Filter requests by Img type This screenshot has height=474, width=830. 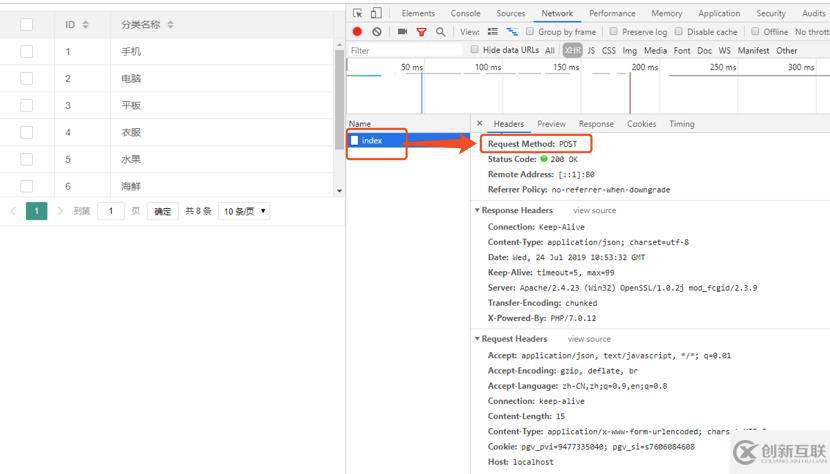[x=629, y=50]
